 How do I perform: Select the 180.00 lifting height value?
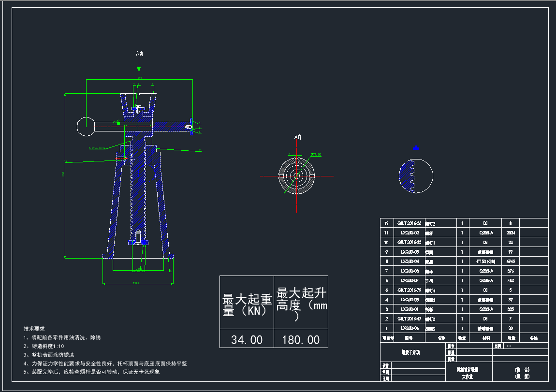[x=301, y=340]
